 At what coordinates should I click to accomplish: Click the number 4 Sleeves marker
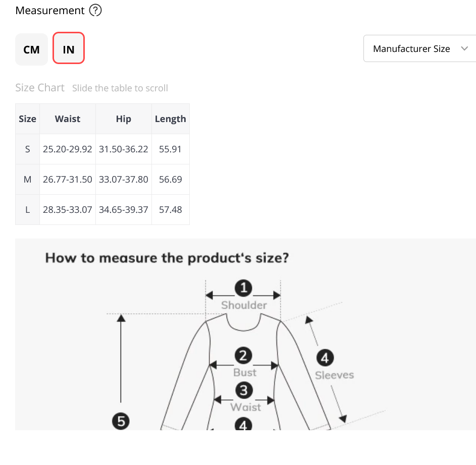pyautogui.click(x=325, y=358)
